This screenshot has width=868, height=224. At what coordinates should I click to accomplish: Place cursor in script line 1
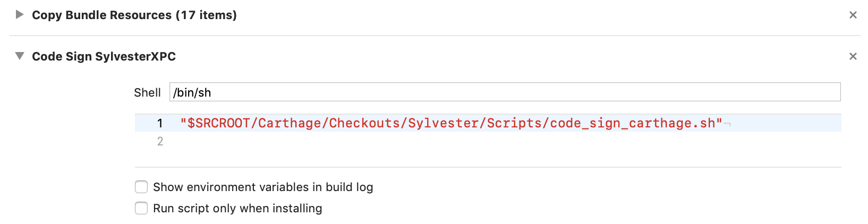click(488, 123)
